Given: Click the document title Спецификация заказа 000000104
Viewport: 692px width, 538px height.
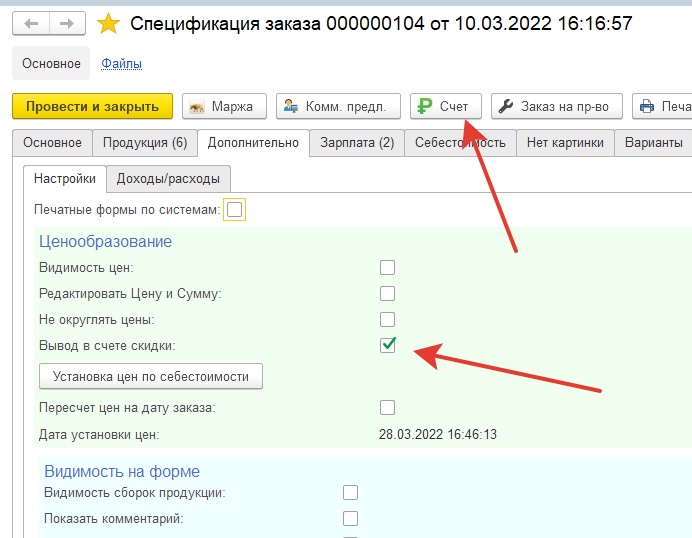Looking at the screenshot, I should click(277, 23).
